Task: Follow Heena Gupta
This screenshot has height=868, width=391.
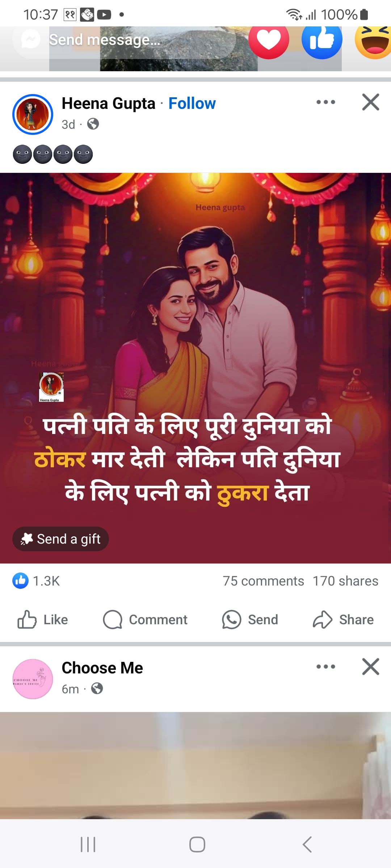Action: click(x=192, y=103)
